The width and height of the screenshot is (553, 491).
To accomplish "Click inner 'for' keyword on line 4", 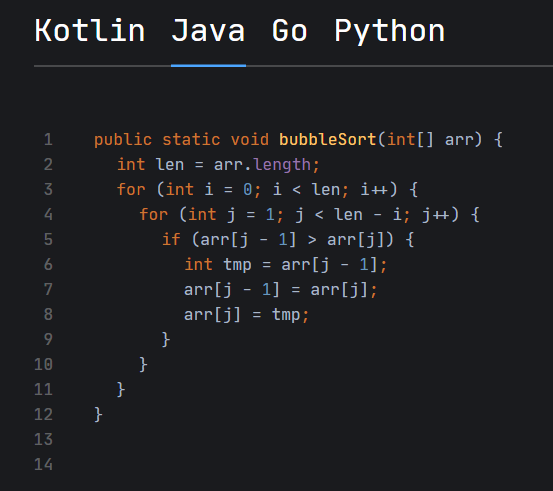I will [153, 214].
